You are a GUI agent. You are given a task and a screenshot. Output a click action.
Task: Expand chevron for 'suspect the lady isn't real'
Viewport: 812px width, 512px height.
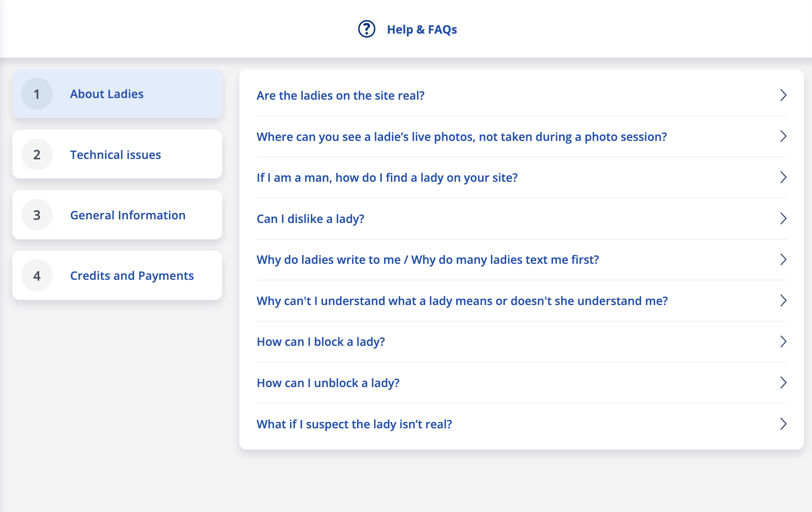click(x=783, y=424)
